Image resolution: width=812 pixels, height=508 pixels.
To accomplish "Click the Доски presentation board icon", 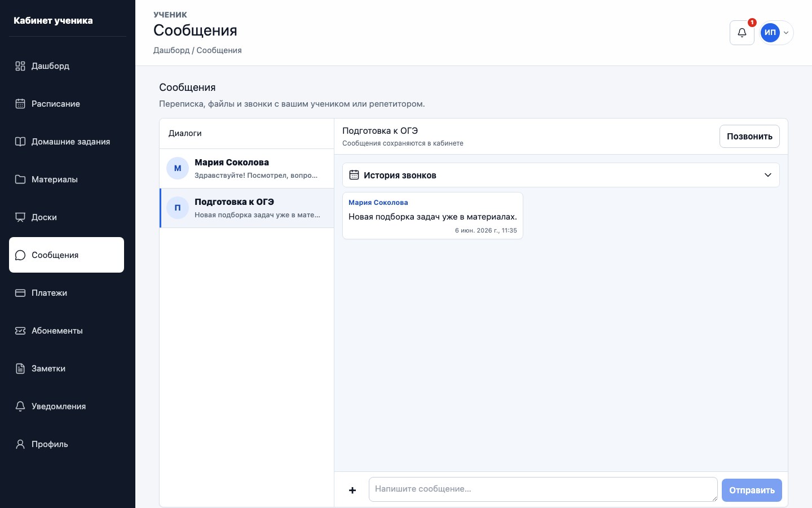I will pyautogui.click(x=20, y=217).
